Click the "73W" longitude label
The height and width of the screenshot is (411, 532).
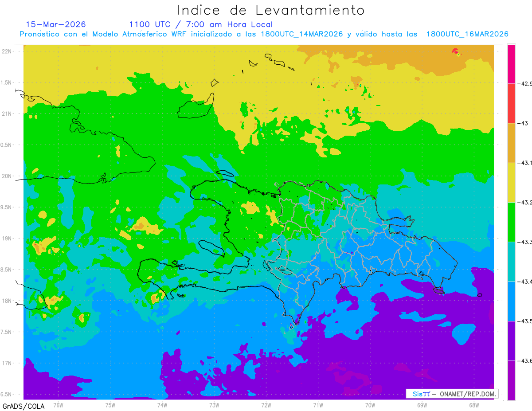(214, 405)
